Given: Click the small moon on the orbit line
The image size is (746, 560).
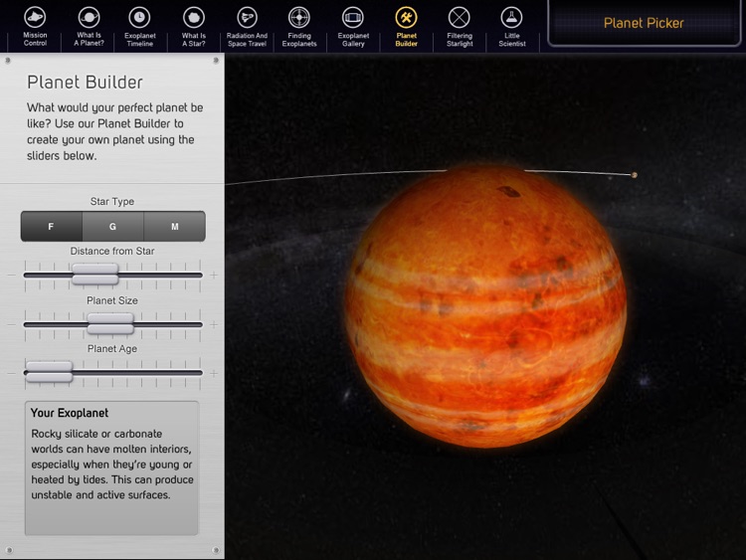Looking at the screenshot, I should pyautogui.click(x=635, y=175).
